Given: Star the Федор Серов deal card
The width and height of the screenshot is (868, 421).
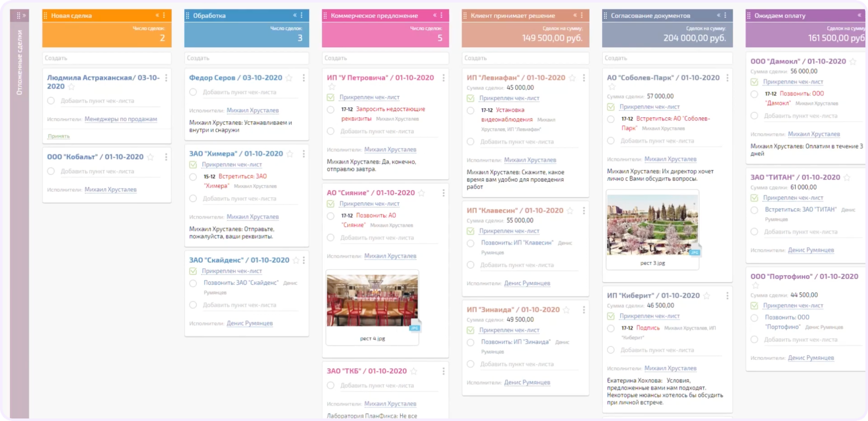Looking at the screenshot, I should point(289,78).
